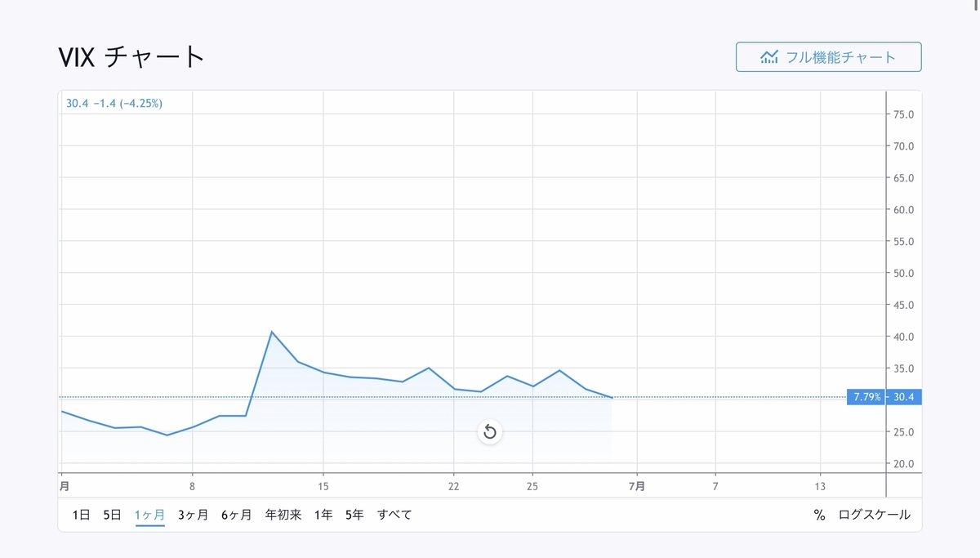Screen dimensions: 980x558
Task: Click the chart icon on フル機能チャート button
Action: 768,57
